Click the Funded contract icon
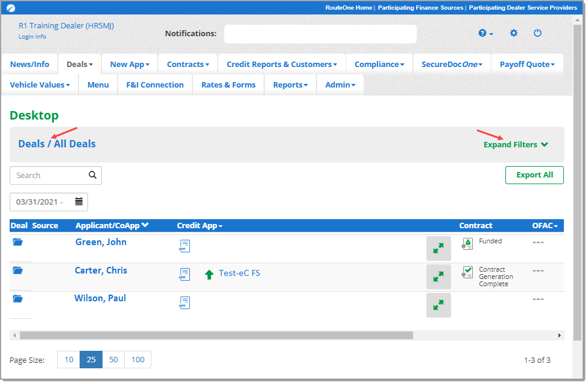This screenshot has height=384, width=588. 467,244
